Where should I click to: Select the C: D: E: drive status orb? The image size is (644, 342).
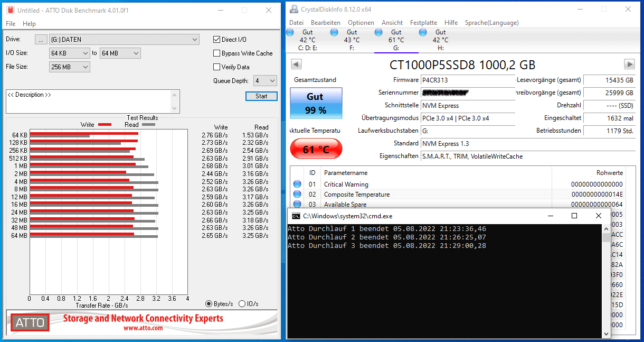(290, 33)
